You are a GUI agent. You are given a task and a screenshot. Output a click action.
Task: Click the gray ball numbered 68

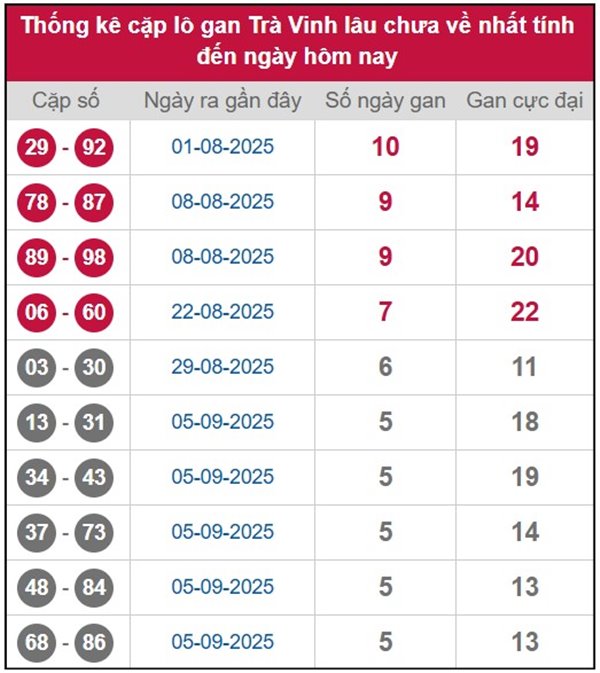[37, 642]
